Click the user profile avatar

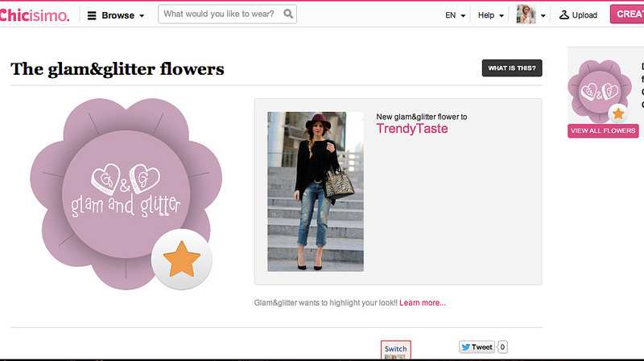526,14
